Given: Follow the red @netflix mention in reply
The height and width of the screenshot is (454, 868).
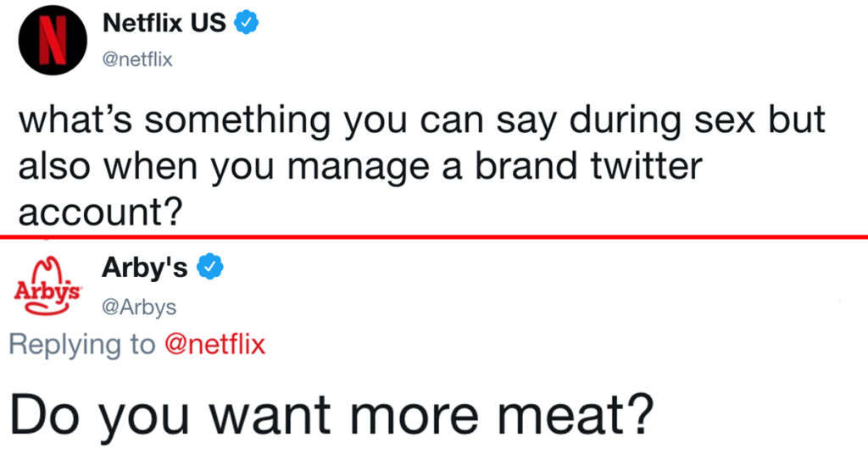Looking at the screenshot, I should (214, 344).
